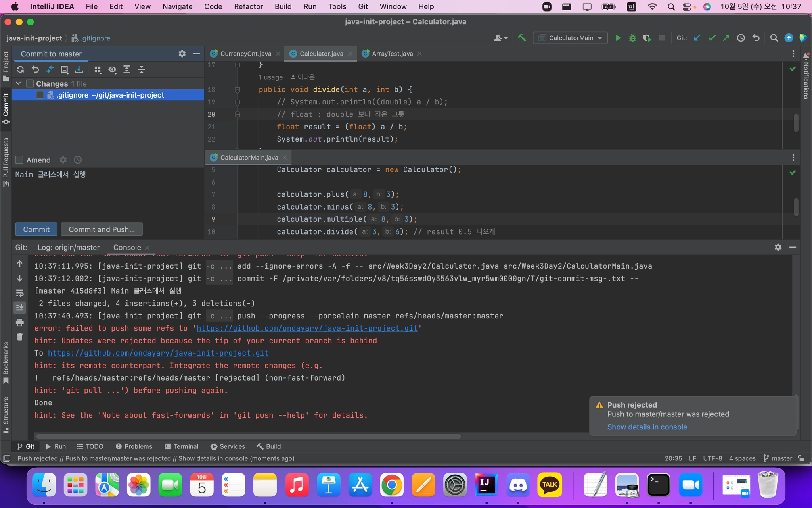Click the Git Push arrow icon
812x508 pixels.
point(726,38)
